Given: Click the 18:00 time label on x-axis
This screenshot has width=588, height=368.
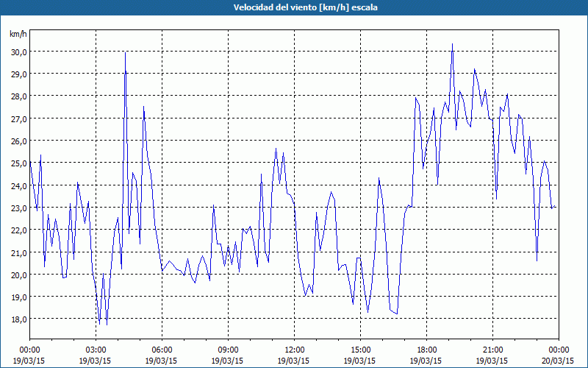Looking at the screenshot, I should (427, 350).
